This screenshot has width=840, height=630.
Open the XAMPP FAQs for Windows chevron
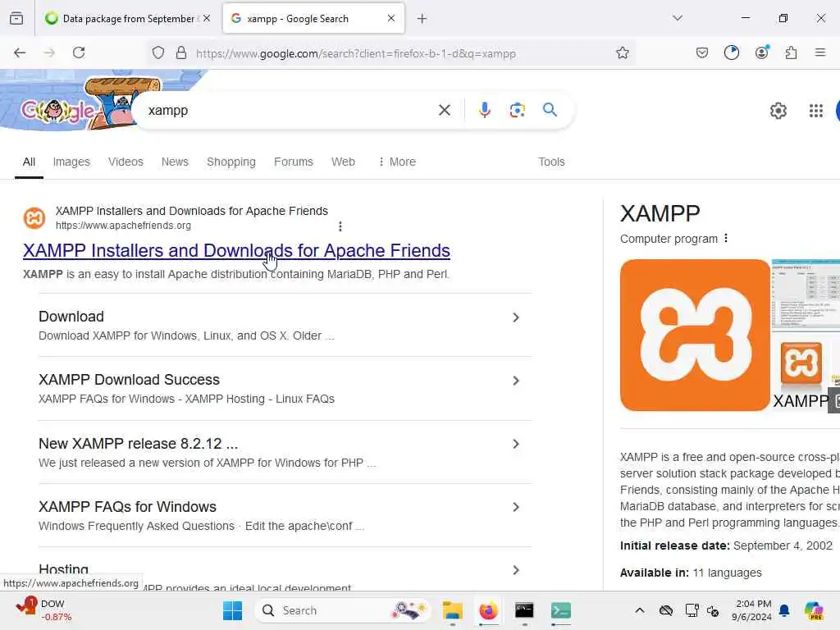pos(516,507)
